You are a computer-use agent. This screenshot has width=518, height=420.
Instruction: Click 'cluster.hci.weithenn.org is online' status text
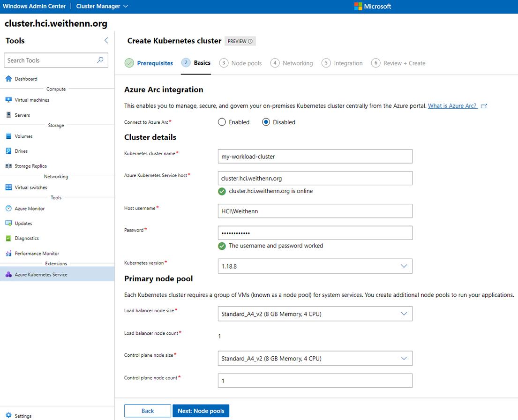tap(271, 191)
